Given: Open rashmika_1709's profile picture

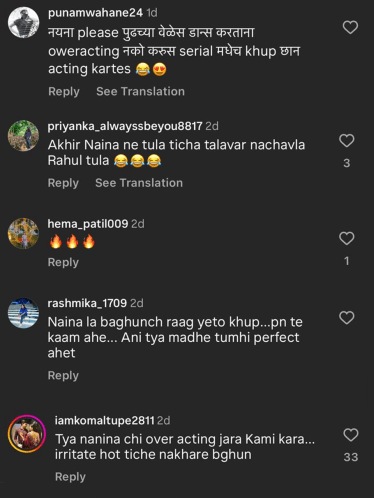Looking at the screenshot, I should 23,313.
